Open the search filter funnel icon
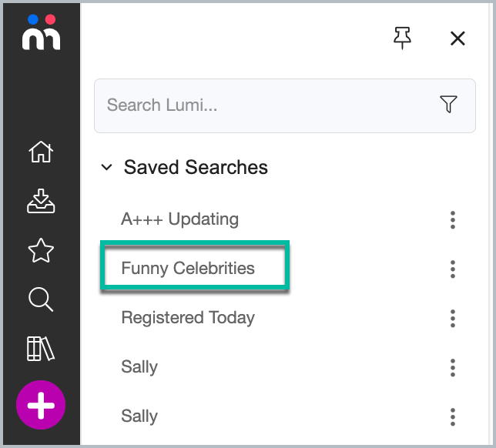Image resolution: width=496 pixels, height=448 pixels. click(448, 104)
